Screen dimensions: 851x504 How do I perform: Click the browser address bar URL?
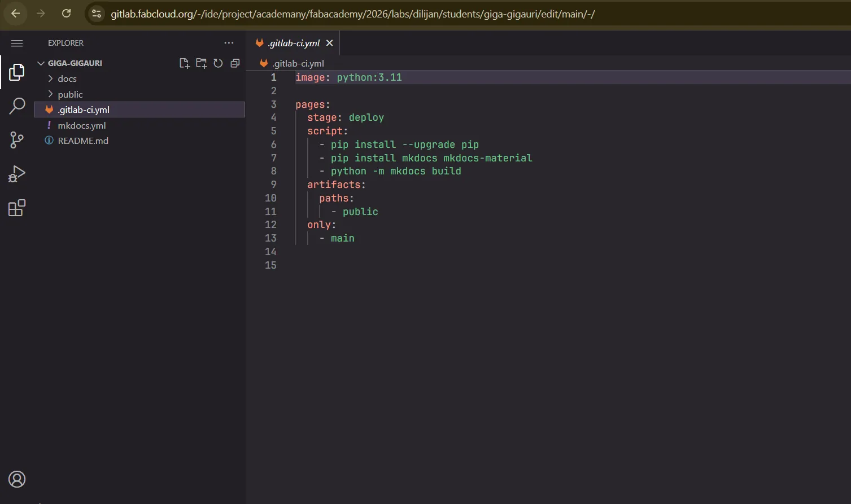tap(353, 14)
